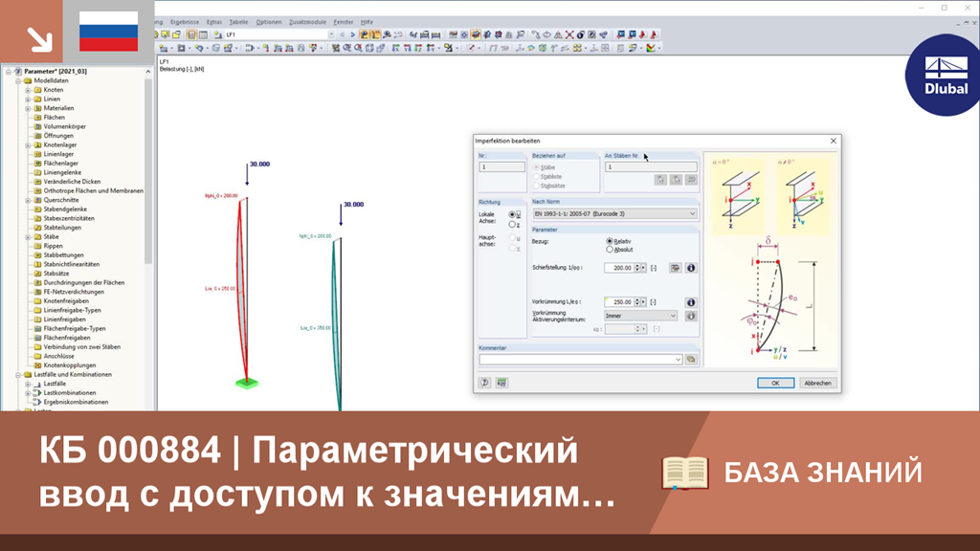This screenshot has width=980, height=551.
Task: Click the Dlubal logo badge
Action: point(944,75)
